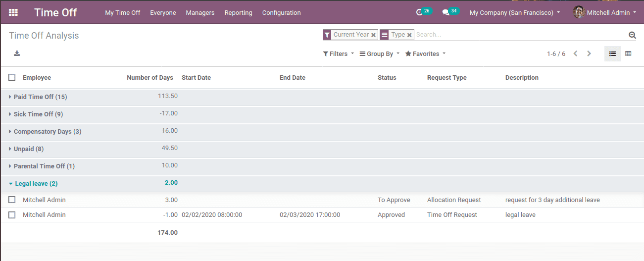Click in the Search input field
Image resolution: width=644 pixels, height=261 pixels.
[x=520, y=35]
